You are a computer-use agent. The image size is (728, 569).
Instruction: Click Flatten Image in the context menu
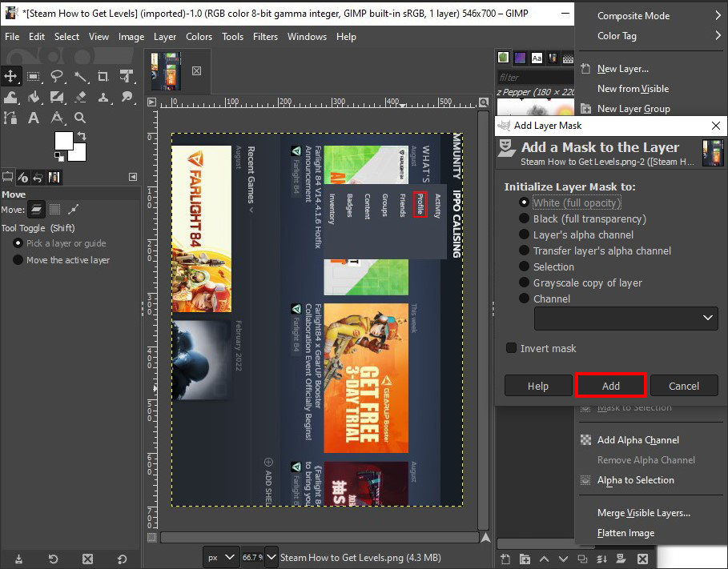point(625,533)
